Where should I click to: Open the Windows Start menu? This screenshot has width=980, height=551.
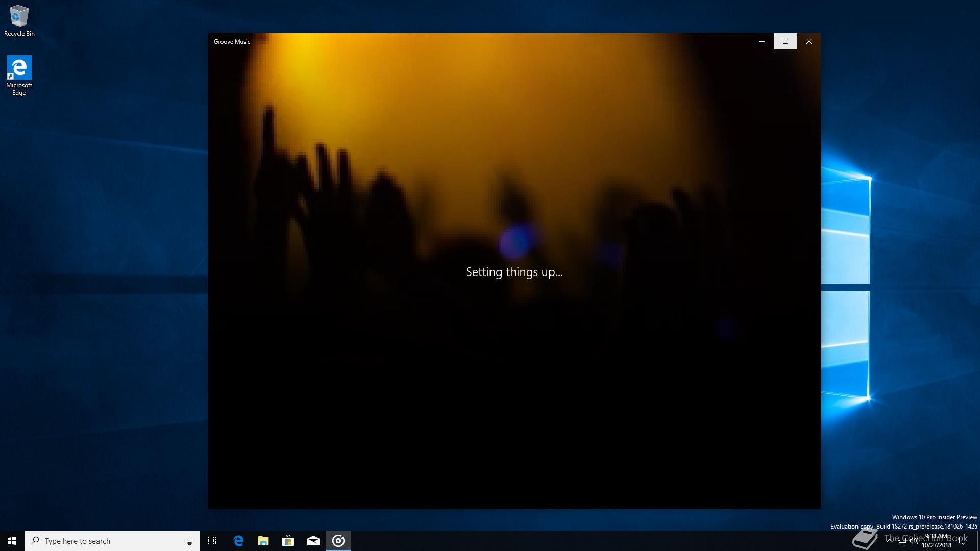pos(12,541)
